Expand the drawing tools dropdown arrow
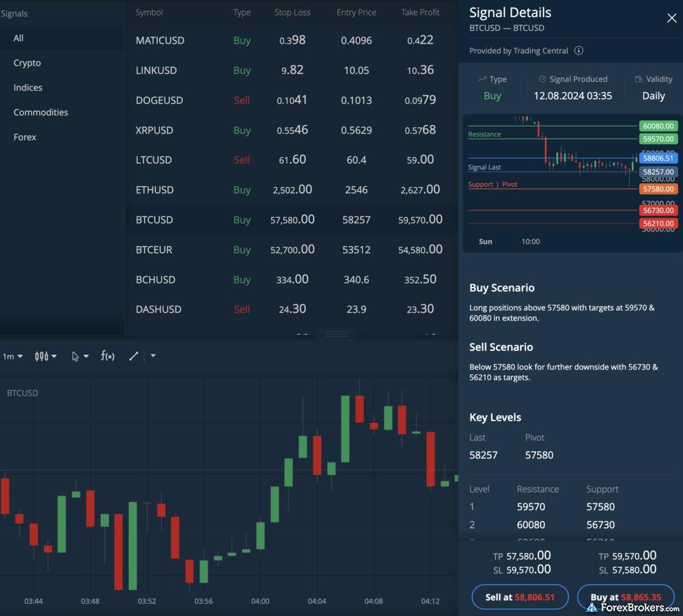 [x=153, y=356]
